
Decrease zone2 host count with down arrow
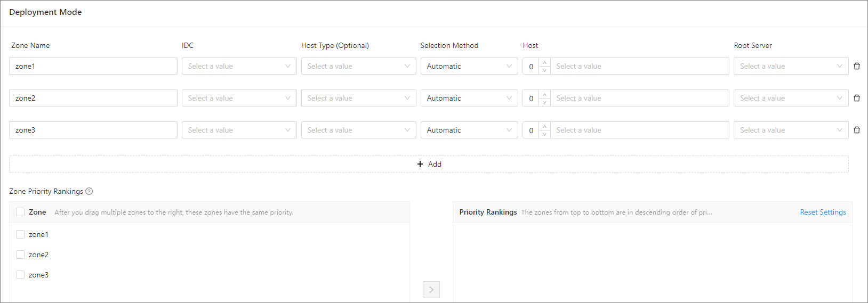tap(544, 102)
